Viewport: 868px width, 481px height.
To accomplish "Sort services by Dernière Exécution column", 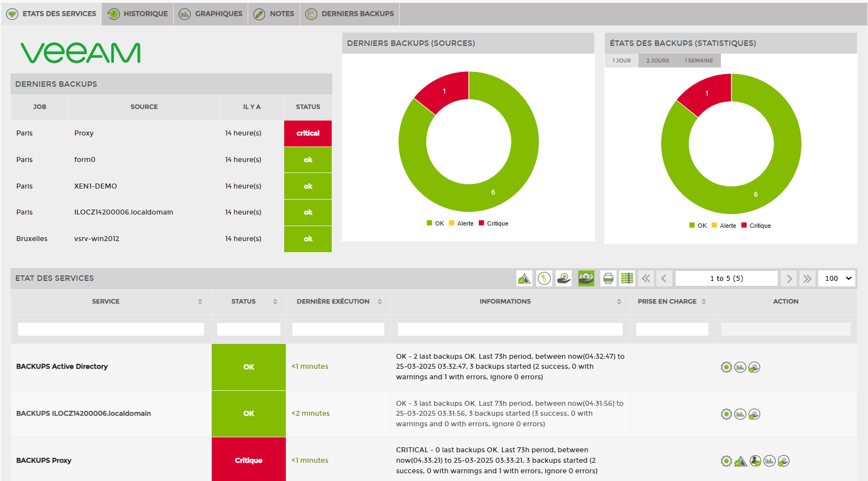I will click(380, 302).
